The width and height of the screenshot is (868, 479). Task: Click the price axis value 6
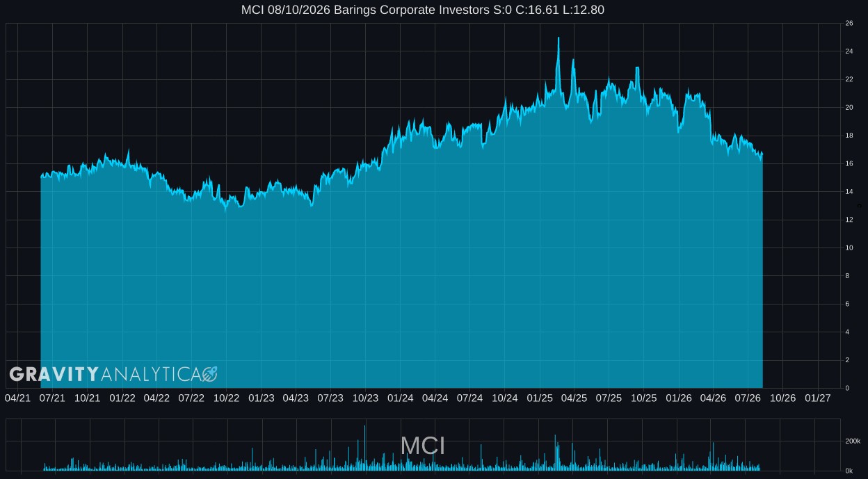846,305
